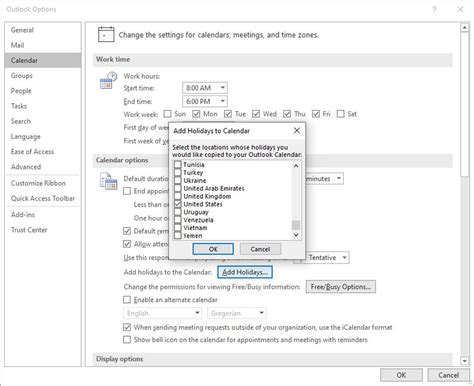Click Outlook Options pane scroll up arrow

click(x=465, y=28)
